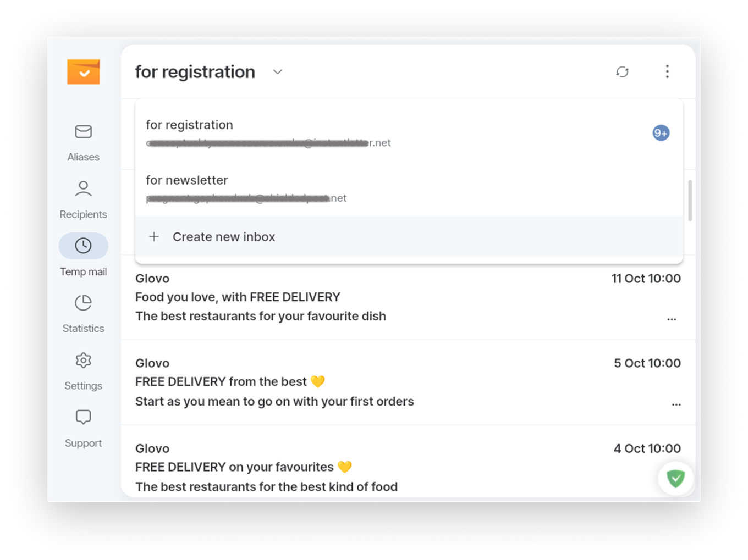This screenshot has height=560, width=748.
Task: Open the Statistics pie chart icon
Action: (x=84, y=303)
